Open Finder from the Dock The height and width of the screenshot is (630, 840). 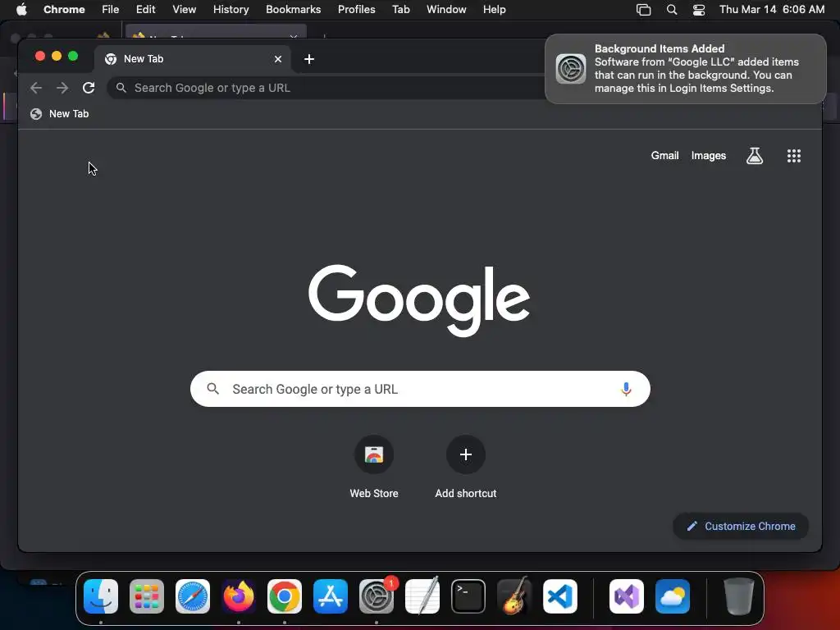tap(101, 596)
